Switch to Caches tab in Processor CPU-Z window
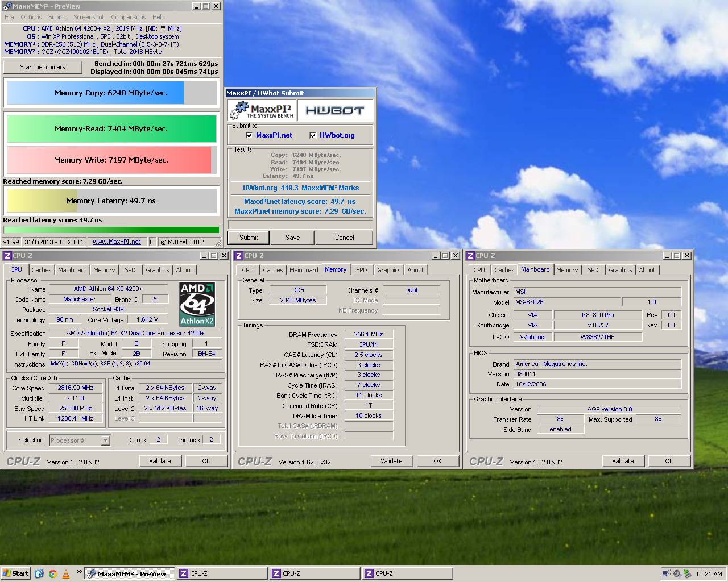Screen dimensions: 728x582 [x=42, y=270]
